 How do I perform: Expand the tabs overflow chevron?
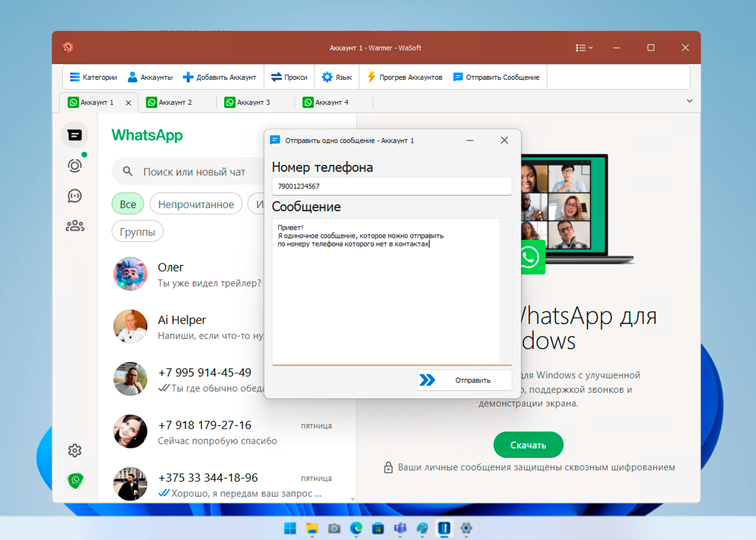click(690, 101)
